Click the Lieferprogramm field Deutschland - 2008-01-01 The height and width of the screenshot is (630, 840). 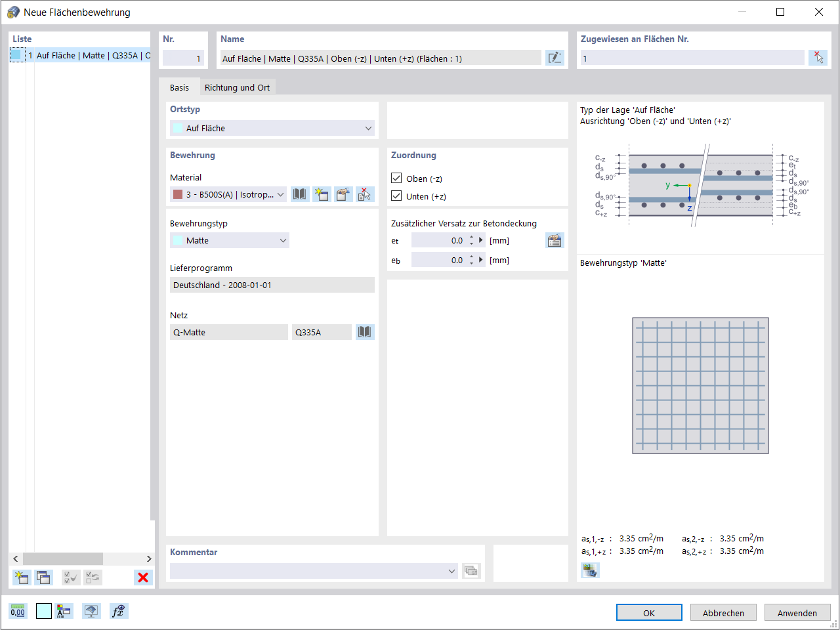tap(272, 285)
